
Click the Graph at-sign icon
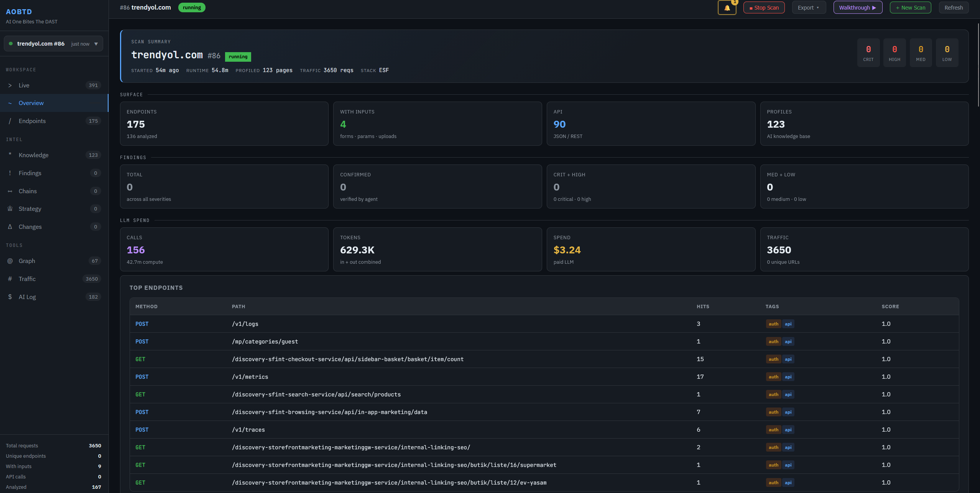pyautogui.click(x=10, y=261)
